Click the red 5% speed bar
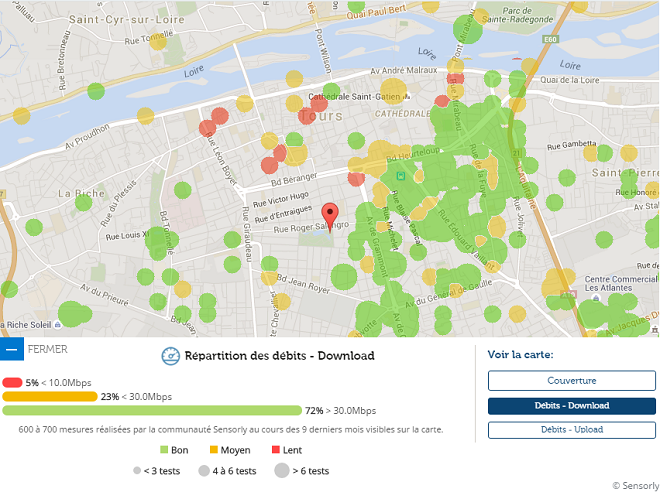The image size is (660, 499). 12,382
